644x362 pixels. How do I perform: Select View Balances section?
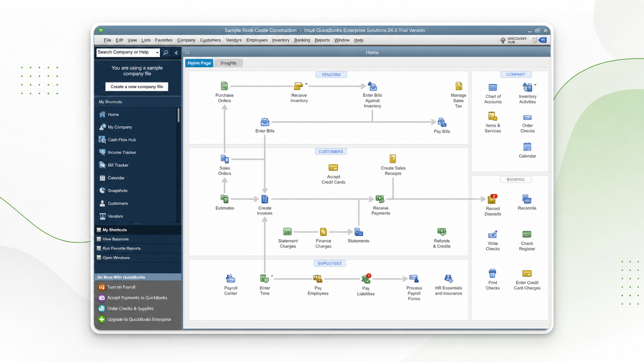pyautogui.click(x=138, y=239)
